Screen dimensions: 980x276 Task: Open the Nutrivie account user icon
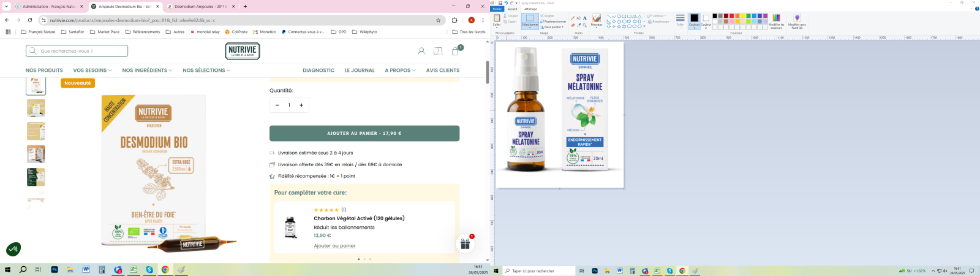[x=421, y=51]
